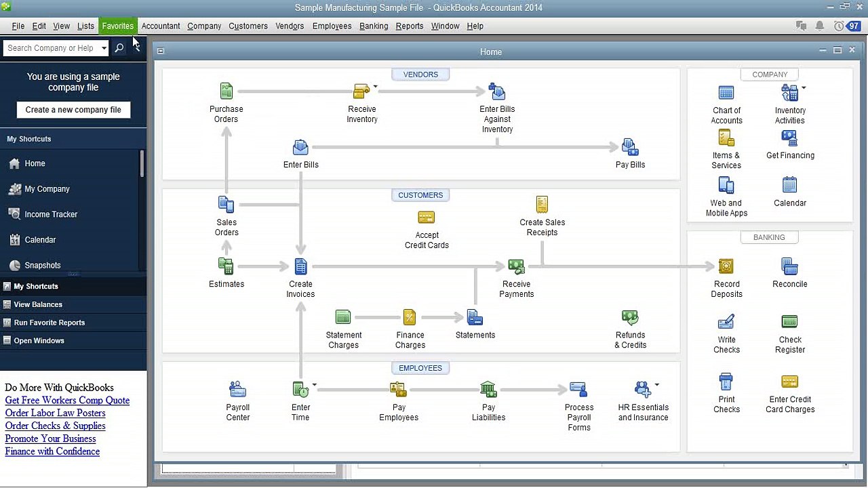Open Purchase Orders icon
Screen dimensions: 868x488
(226, 91)
